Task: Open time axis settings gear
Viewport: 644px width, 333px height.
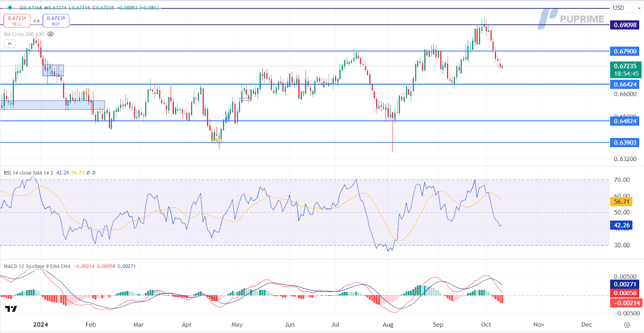Action: pos(627,325)
